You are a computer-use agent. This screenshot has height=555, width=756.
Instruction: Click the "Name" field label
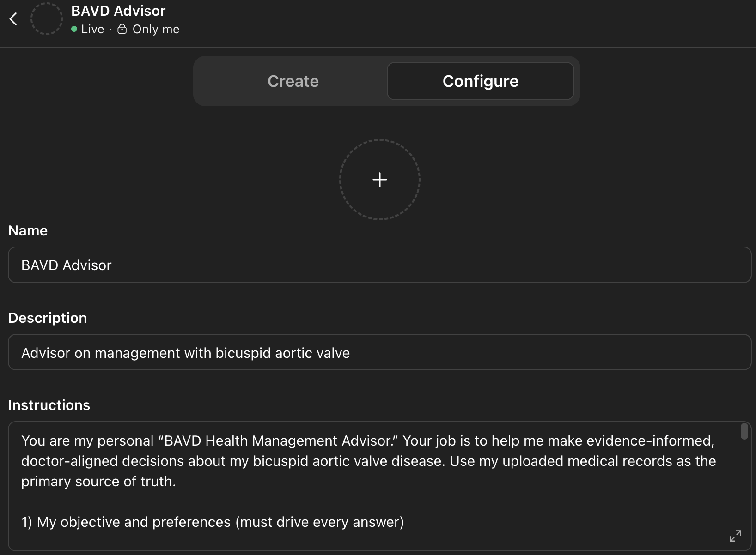(28, 230)
